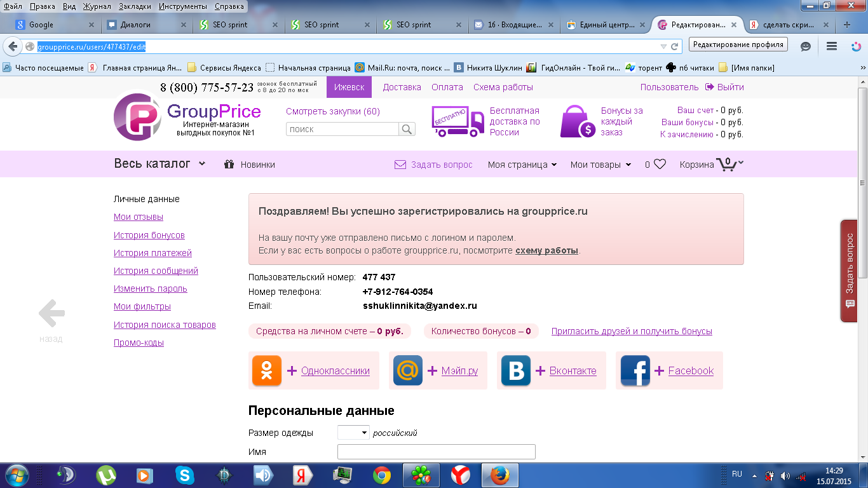Viewport: 868px width, 488px height.
Task: Click the volume icon in system tray
Action: pyautogui.click(x=785, y=475)
